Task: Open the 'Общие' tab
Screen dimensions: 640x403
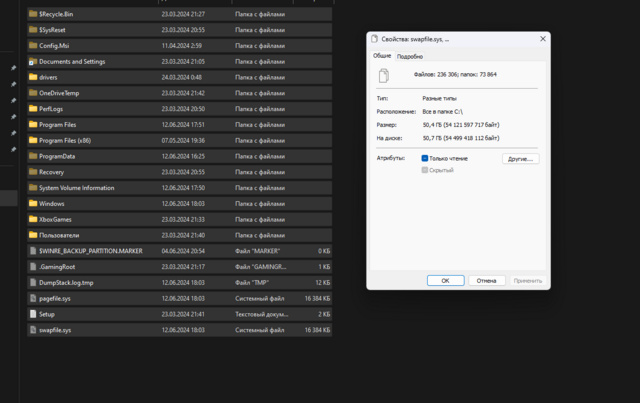Action: (382, 57)
